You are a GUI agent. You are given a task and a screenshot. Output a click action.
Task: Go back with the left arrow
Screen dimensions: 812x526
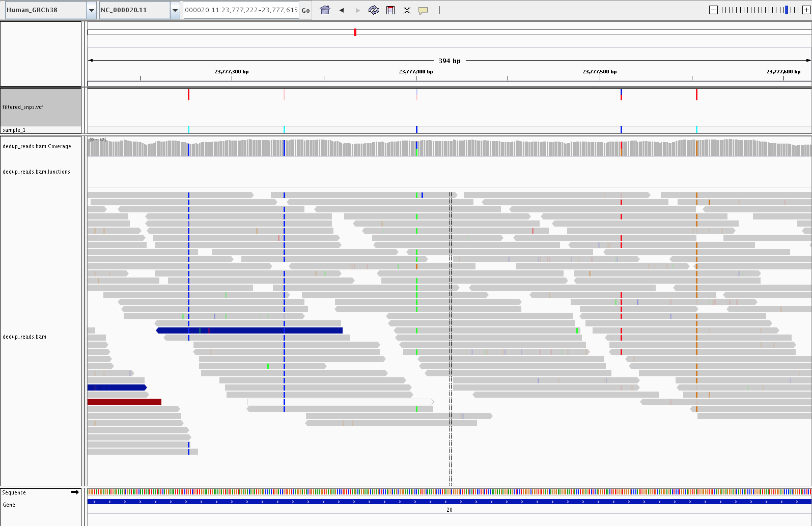click(x=342, y=10)
